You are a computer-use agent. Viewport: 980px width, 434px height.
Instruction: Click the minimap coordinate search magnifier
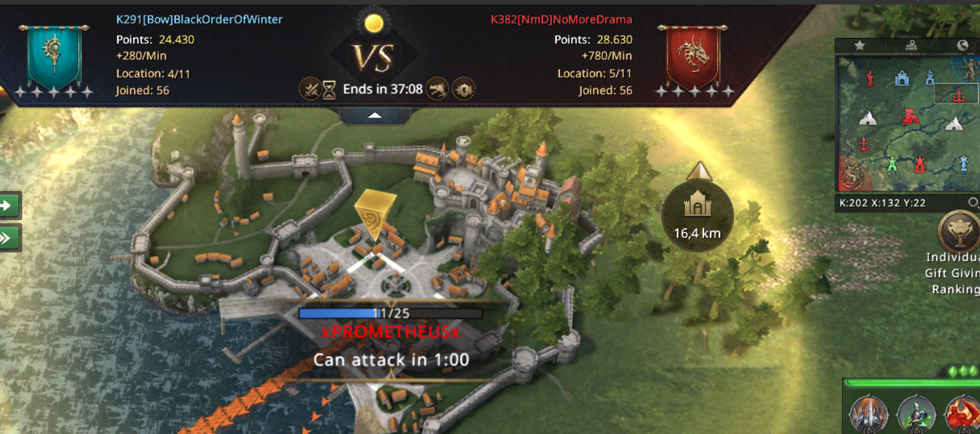(x=973, y=203)
